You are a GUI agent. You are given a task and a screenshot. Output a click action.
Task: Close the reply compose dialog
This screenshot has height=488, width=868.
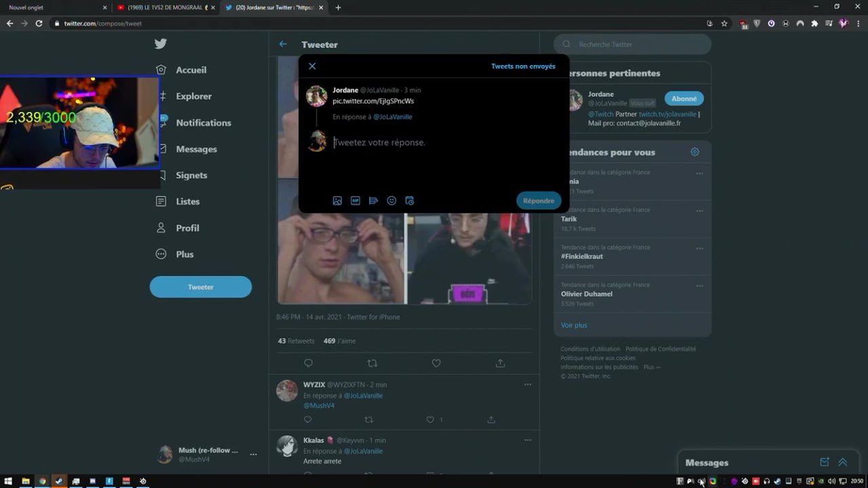tap(312, 66)
